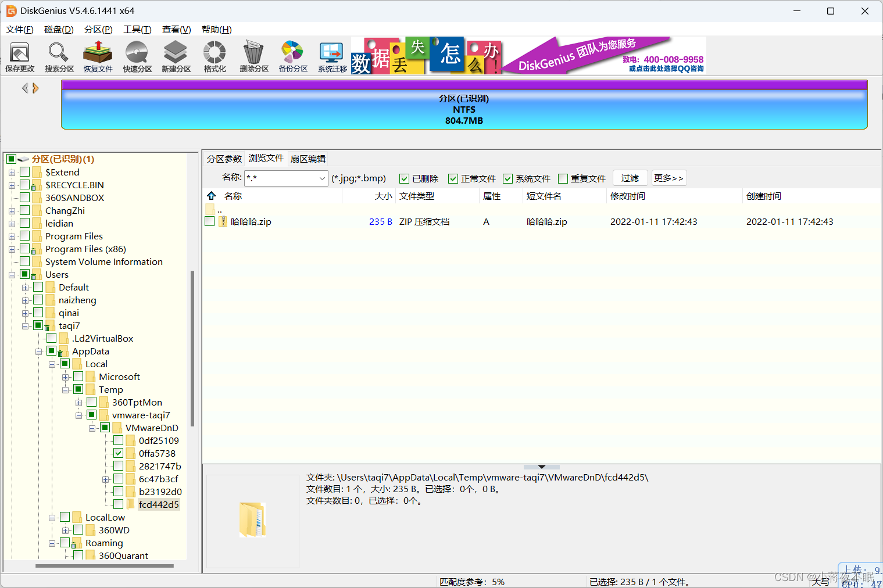Image resolution: width=883 pixels, height=588 pixels.
Task: Click the 更多>> (More) button
Action: pyautogui.click(x=668, y=178)
